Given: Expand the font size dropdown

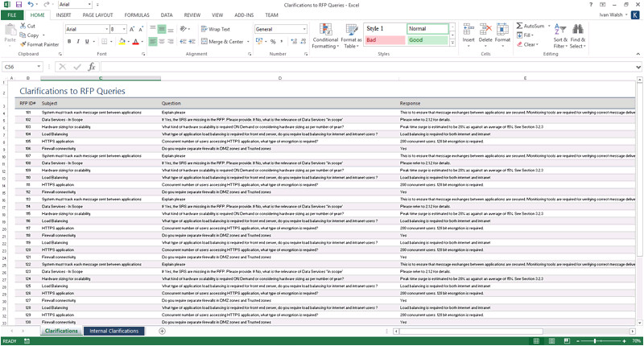Looking at the screenshot, I should 124,29.
